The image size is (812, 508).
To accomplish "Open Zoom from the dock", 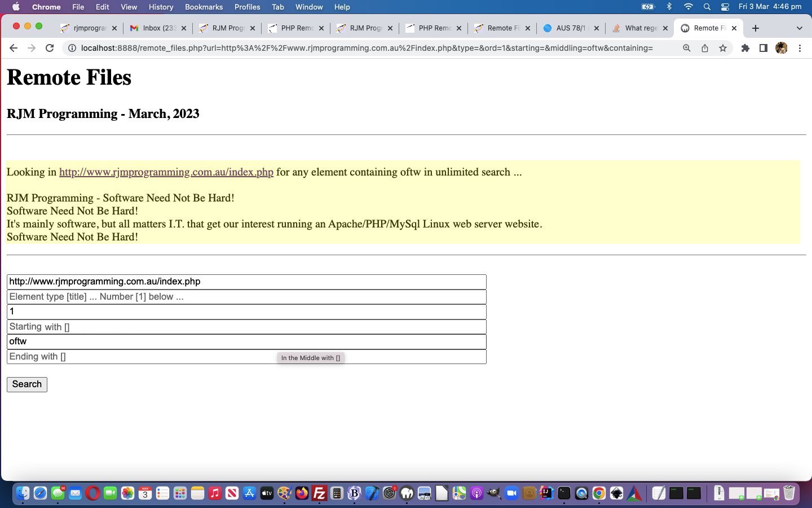I will click(x=511, y=493).
